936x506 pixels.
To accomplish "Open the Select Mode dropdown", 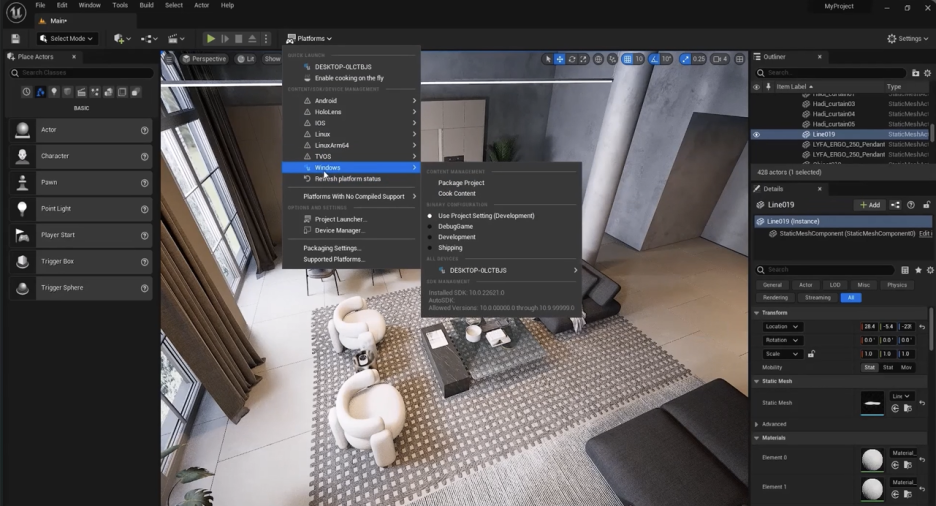I will pyautogui.click(x=66, y=39).
